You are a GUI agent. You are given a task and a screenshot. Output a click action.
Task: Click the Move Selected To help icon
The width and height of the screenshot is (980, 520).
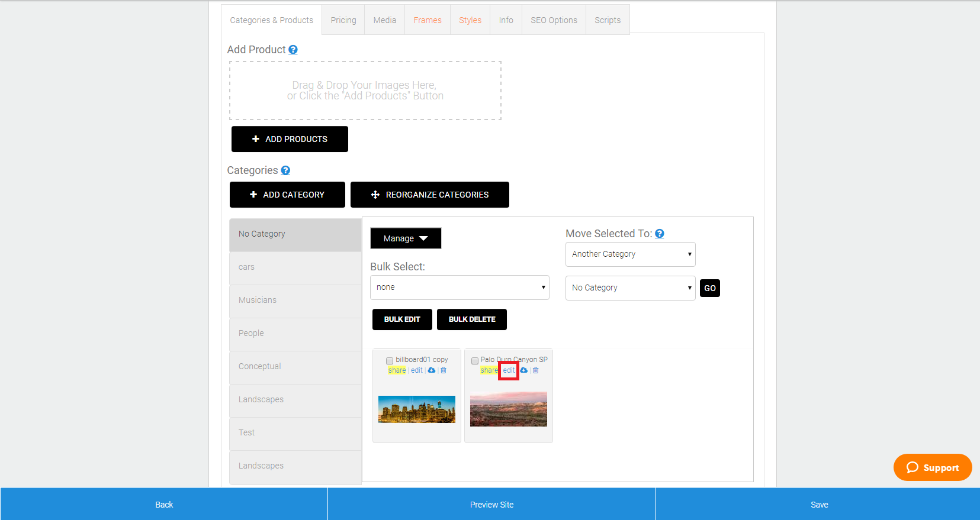[x=660, y=234]
